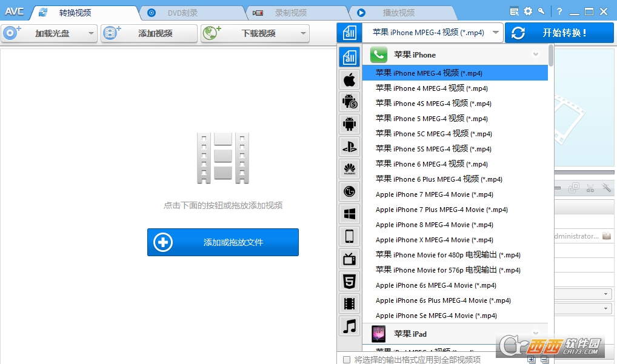
Task: Open the LG devices category
Action: 350,191
